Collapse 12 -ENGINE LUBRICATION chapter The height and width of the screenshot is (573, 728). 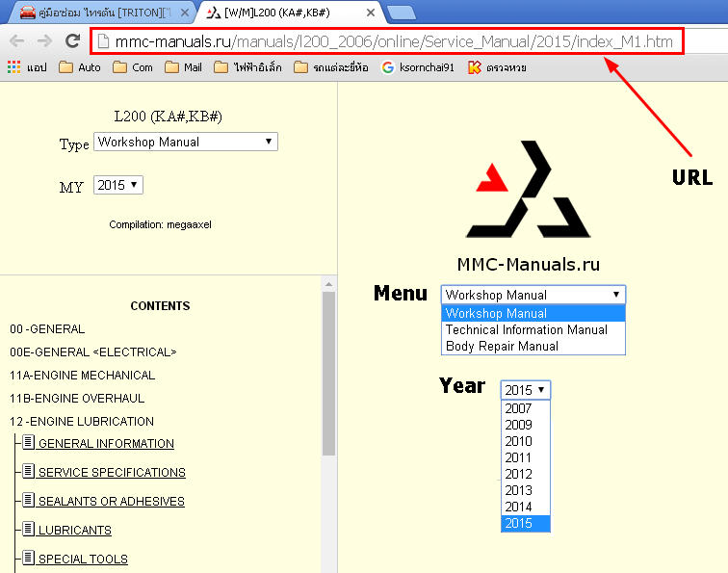(x=82, y=422)
